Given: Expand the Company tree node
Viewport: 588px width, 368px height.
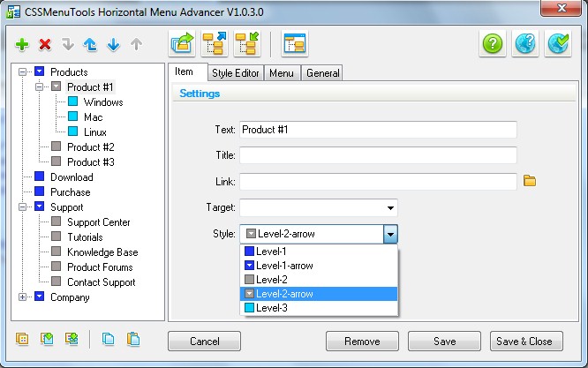Looking at the screenshot, I should pyautogui.click(x=22, y=297).
